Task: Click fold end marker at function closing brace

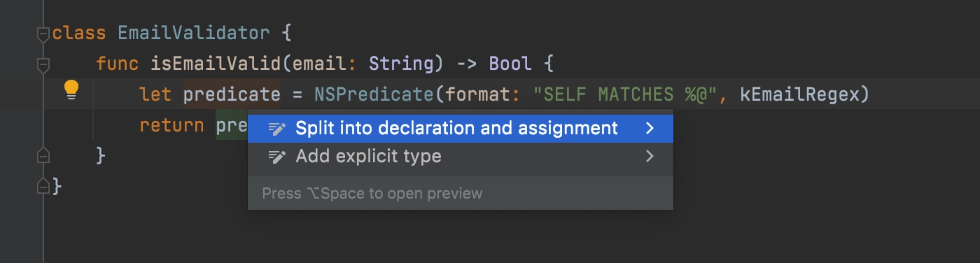Action: pyautogui.click(x=43, y=155)
